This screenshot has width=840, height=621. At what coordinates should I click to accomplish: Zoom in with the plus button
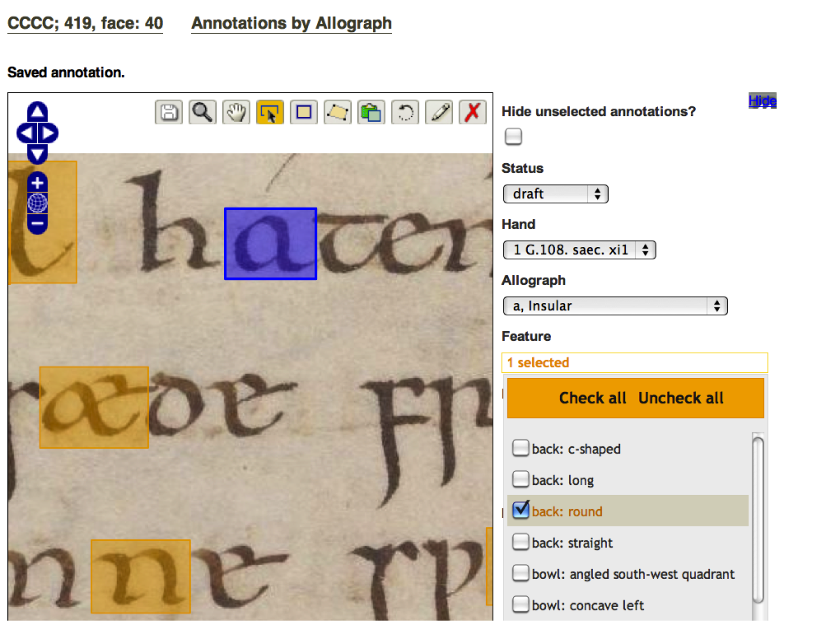pyautogui.click(x=38, y=183)
